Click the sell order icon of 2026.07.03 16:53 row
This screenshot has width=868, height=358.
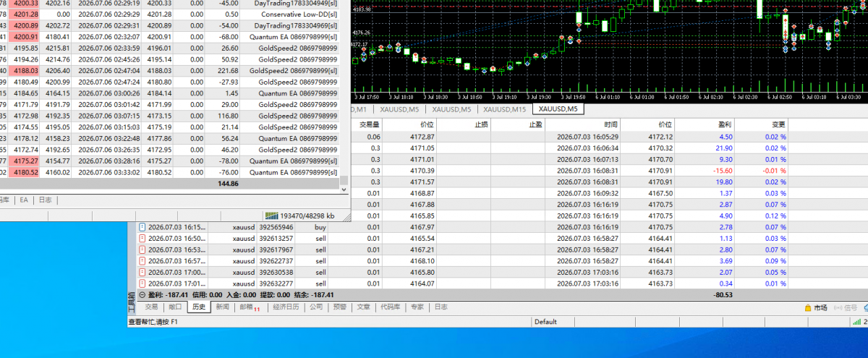point(142,250)
